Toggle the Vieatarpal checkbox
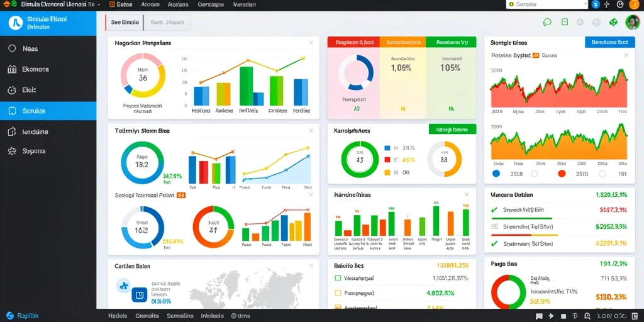This screenshot has height=322, width=644. [x=338, y=278]
